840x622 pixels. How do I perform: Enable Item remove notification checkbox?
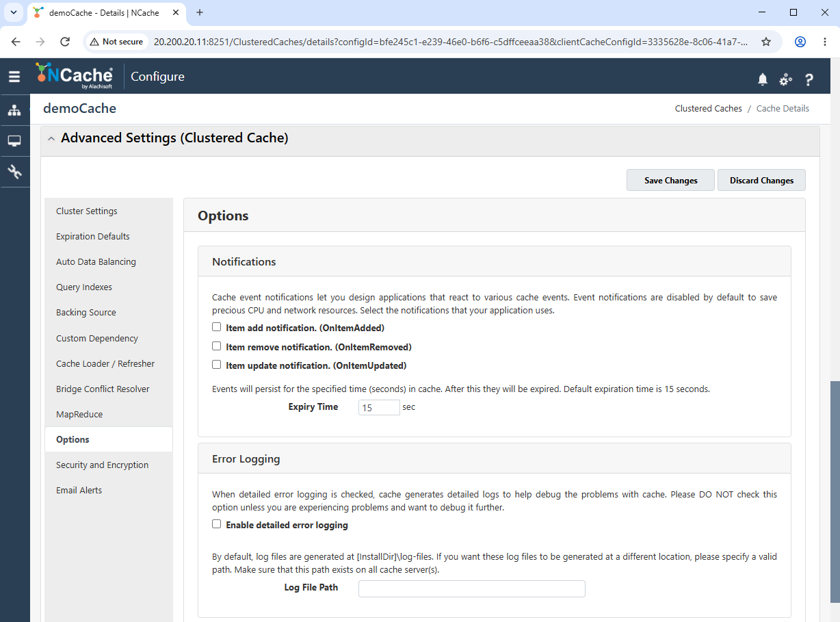[x=217, y=346]
